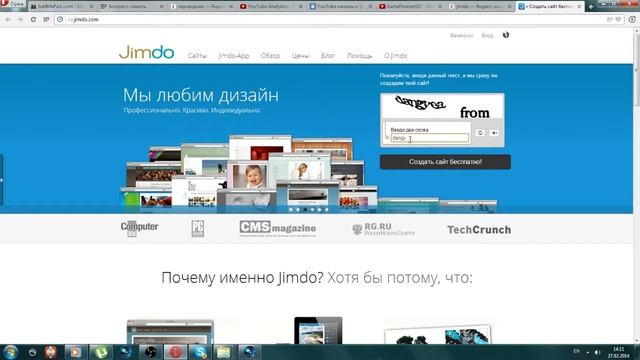Open the Opera taskbar icon
This screenshot has width=640, height=360.
click(x=176, y=352)
